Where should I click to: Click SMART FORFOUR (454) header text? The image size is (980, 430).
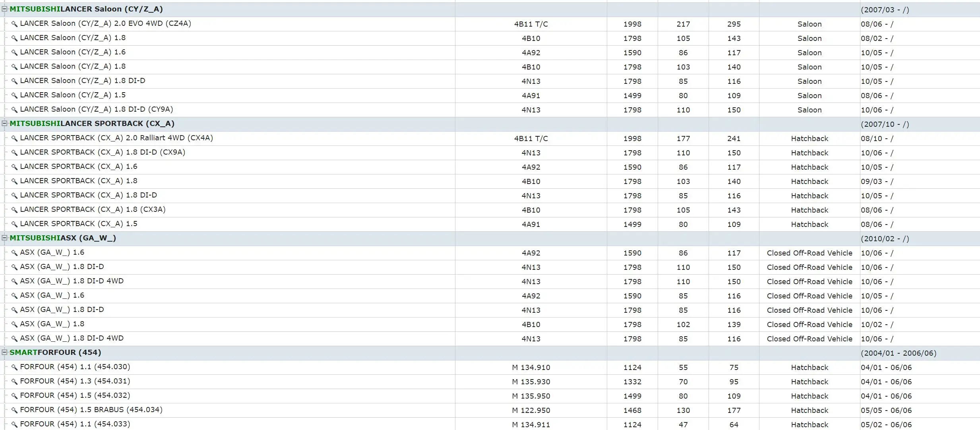(x=55, y=353)
